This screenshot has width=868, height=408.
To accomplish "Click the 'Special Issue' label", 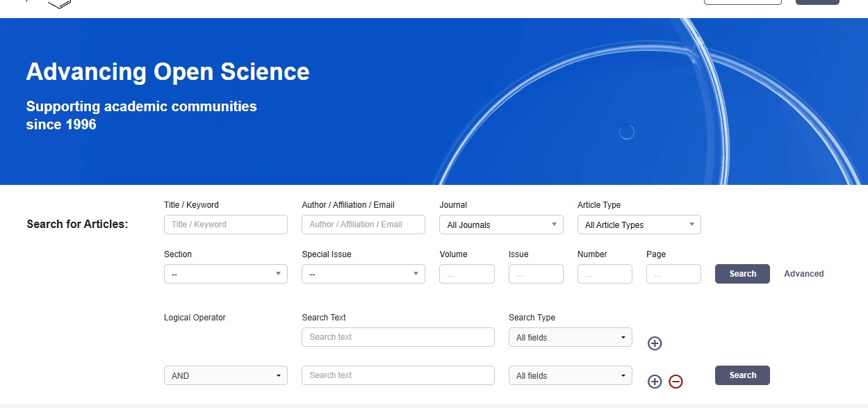I will [x=327, y=254].
